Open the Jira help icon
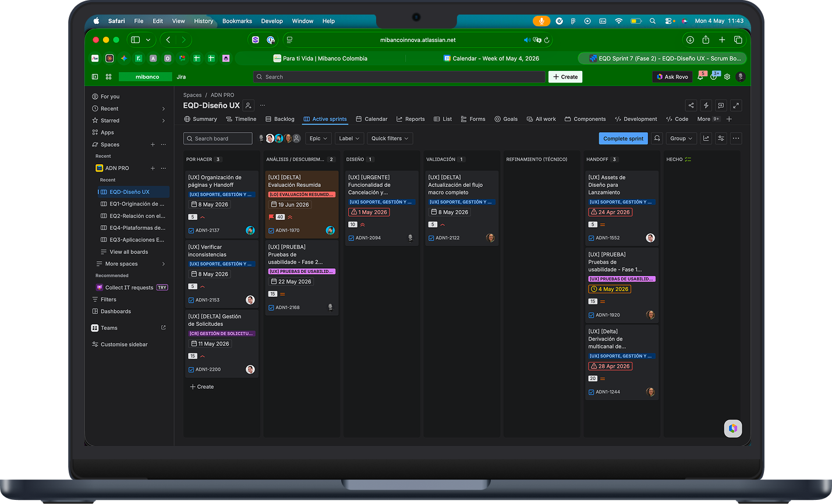 click(x=714, y=77)
